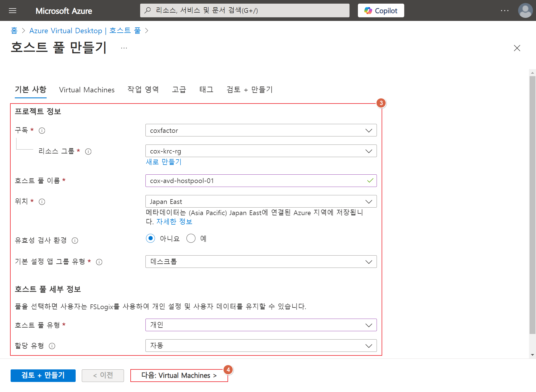Switch to the 고급 tab
The width and height of the screenshot is (536, 392).
pos(179,90)
